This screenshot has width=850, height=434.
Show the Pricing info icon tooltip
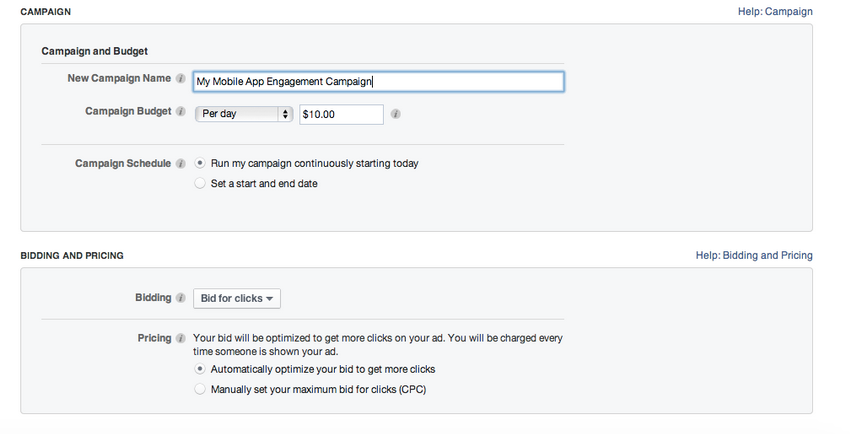point(181,338)
